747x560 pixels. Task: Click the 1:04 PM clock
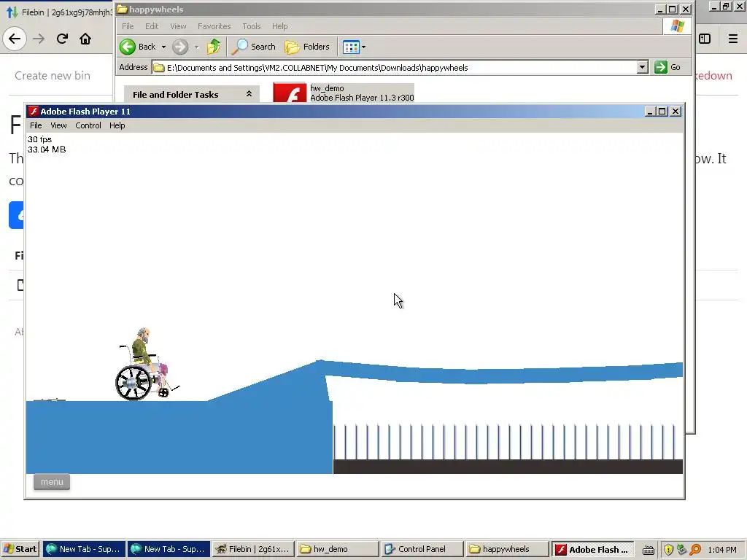[722, 550]
